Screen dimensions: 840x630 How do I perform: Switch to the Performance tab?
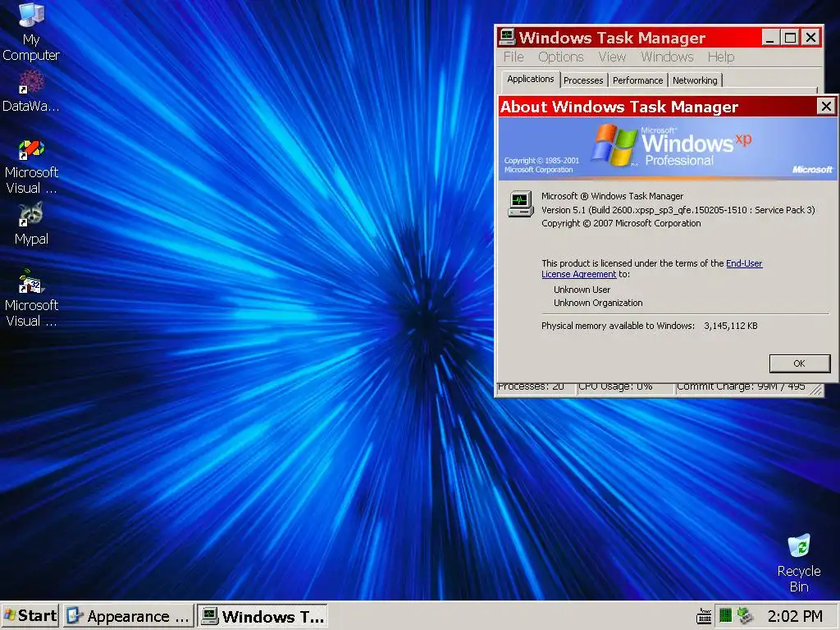[637, 80]
